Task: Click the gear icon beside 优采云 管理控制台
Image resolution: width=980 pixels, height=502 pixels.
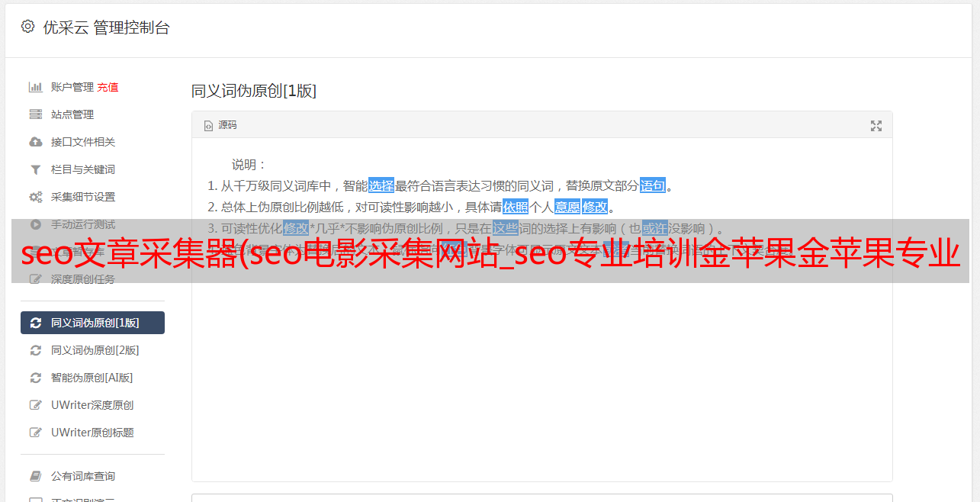Action: (x=28, y=27)
